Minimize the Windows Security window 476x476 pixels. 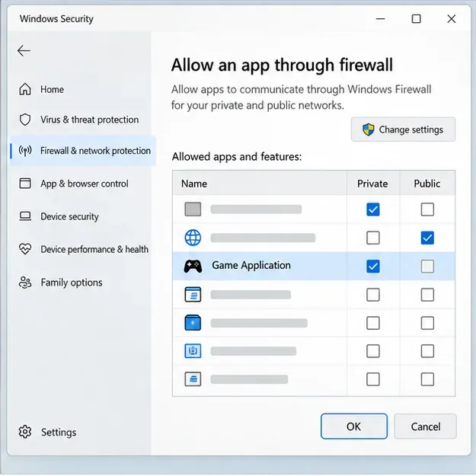[380, 19]
